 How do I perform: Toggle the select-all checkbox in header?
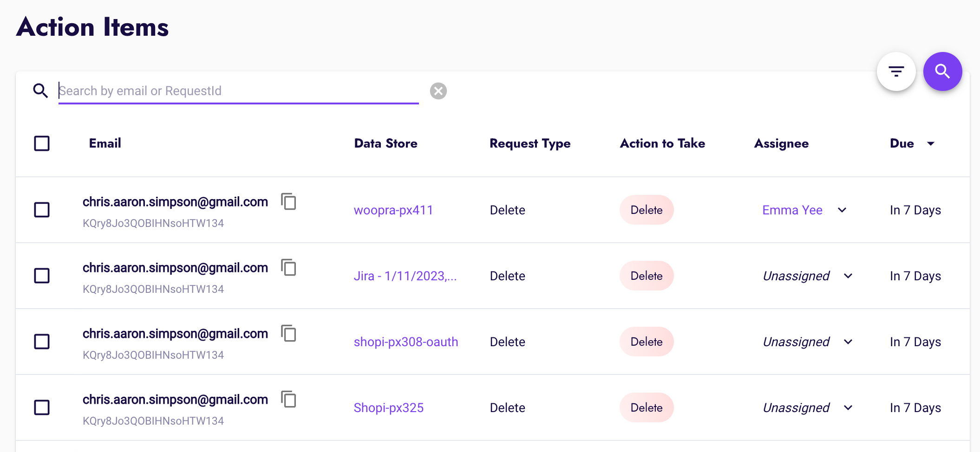click(42, 143)
